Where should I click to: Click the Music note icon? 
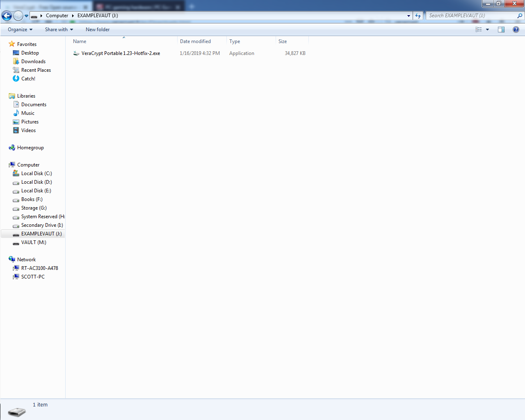tap(16, 113)
